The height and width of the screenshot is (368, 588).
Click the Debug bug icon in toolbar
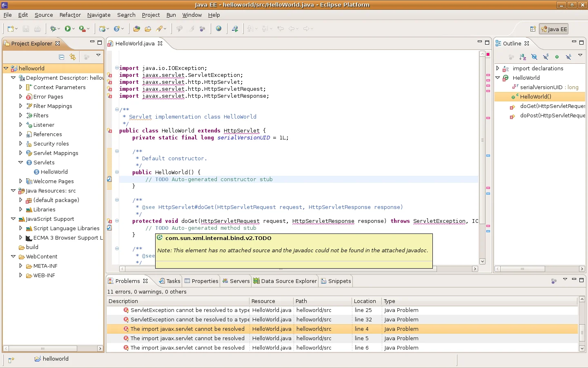click(x=53, y=29)
